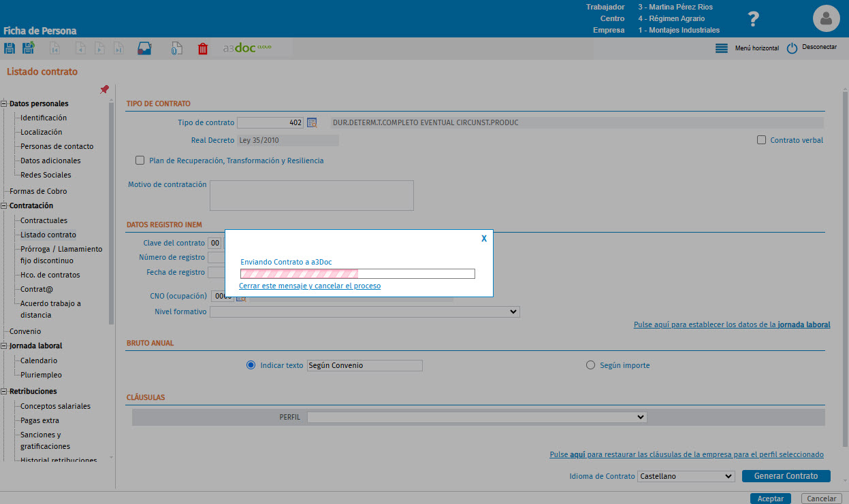
Task: Toggle Contrato verbal checkbox
Action: [x=762, y=140]
